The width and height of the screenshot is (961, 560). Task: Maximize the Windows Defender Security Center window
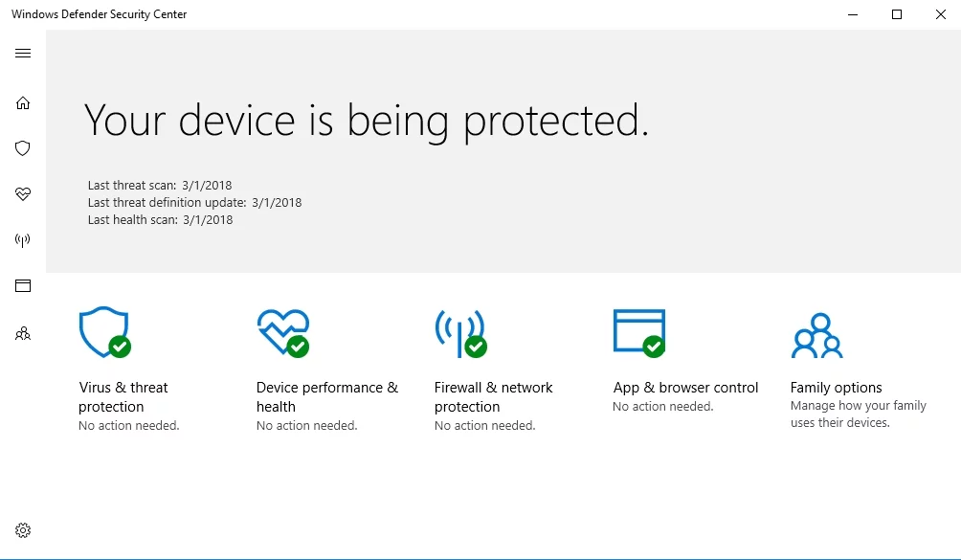click(897, 14)
